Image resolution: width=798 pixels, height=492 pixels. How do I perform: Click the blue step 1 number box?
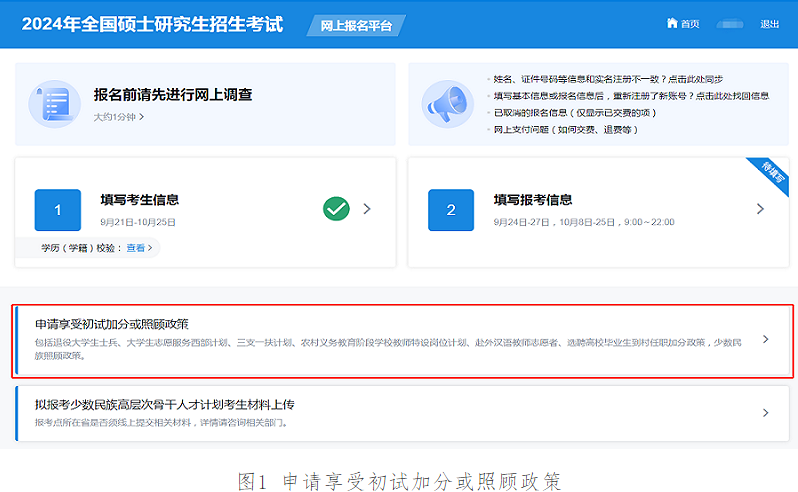(58, 210)
